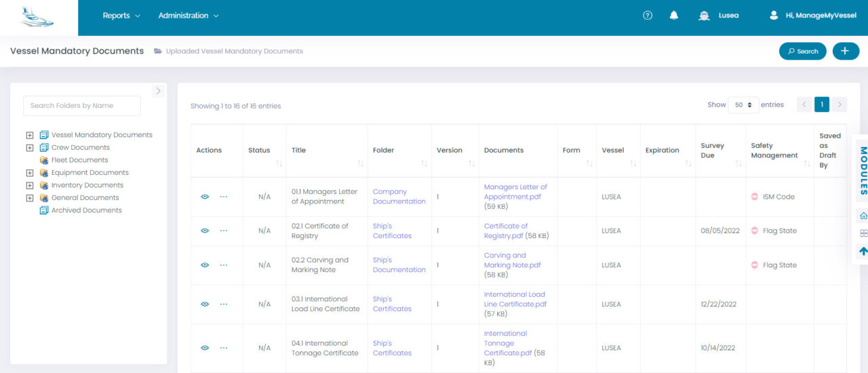Open the Show entries count dropdown

[743, 105]
